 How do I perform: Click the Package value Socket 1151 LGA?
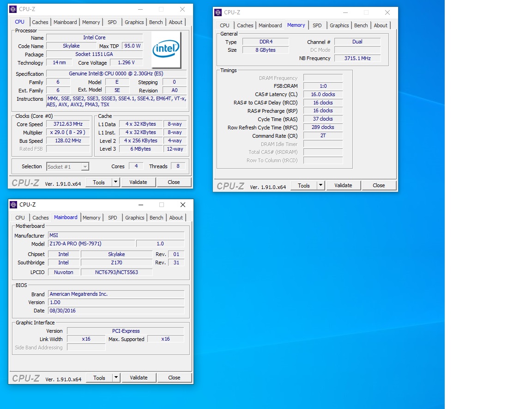94,55
